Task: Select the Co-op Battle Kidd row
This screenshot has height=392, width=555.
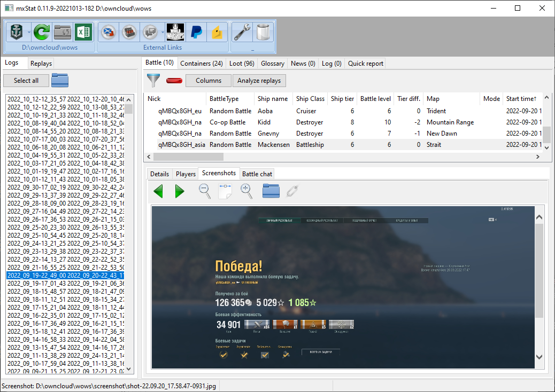Action: tap(343, 122)
